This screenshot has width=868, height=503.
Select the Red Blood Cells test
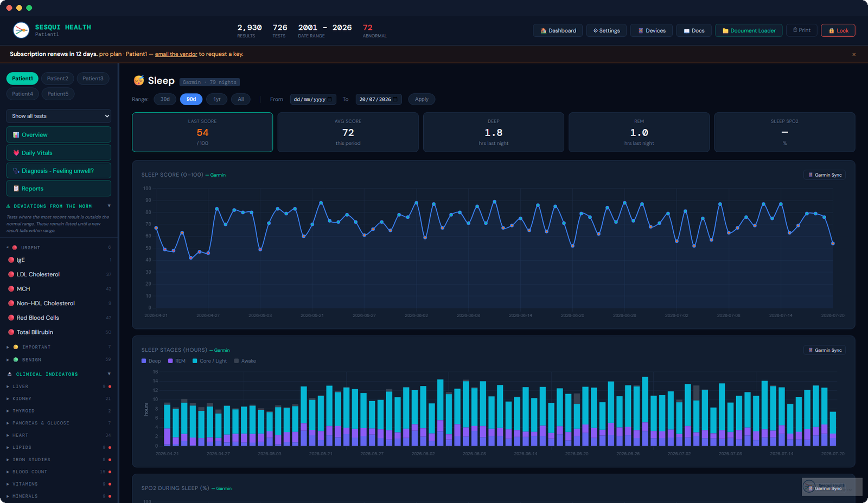59,318
